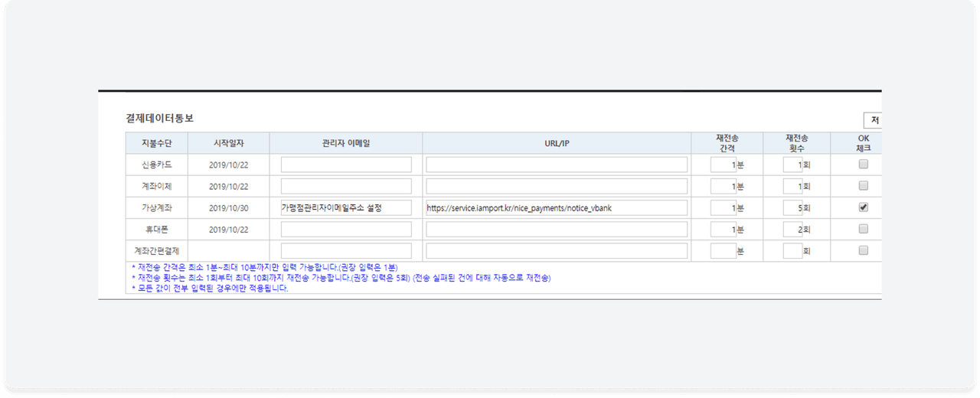This screenshot has height=398, width=980.
Task: Click the 가상계좌 URL field with iamport address
Action: pos(557,208)
